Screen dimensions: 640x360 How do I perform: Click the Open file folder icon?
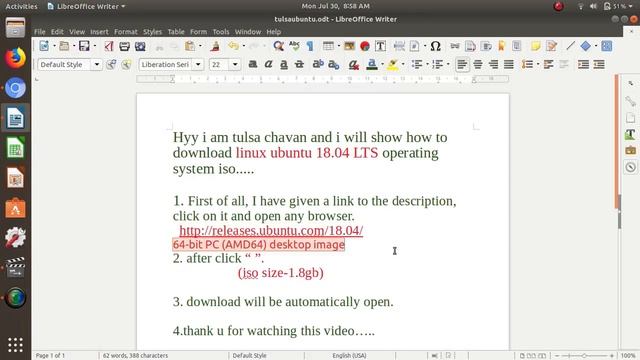point(64,46)
